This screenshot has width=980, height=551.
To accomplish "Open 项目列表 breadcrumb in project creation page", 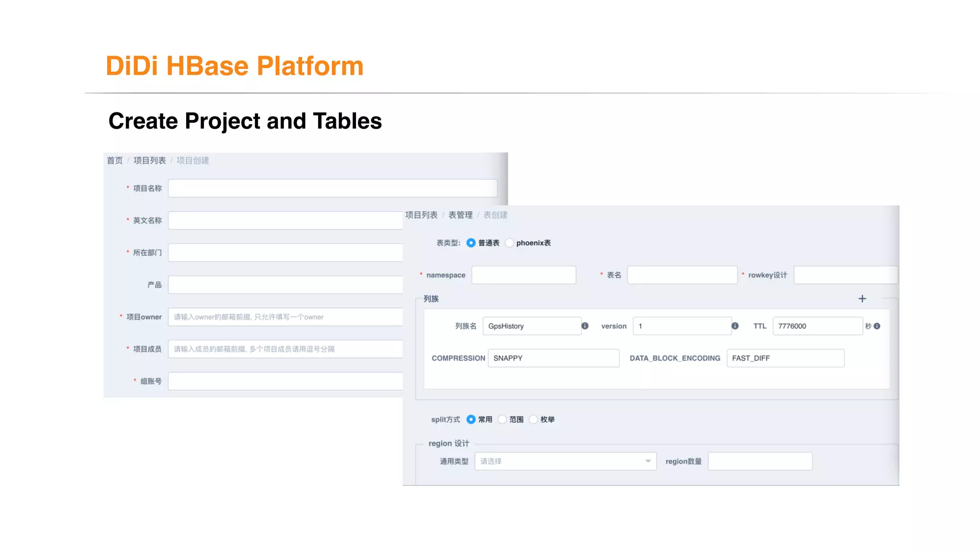I will coord(150,161).
